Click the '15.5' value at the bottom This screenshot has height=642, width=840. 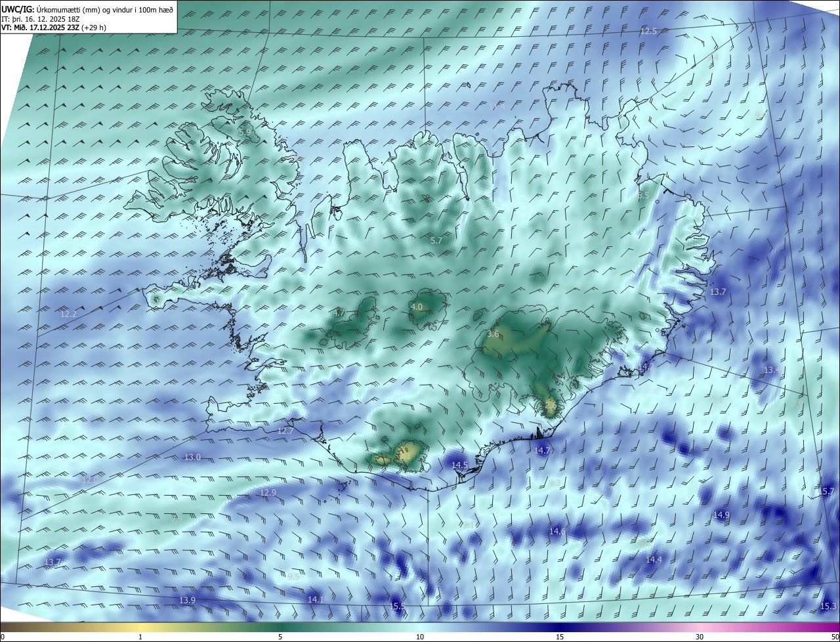(397, 607)
